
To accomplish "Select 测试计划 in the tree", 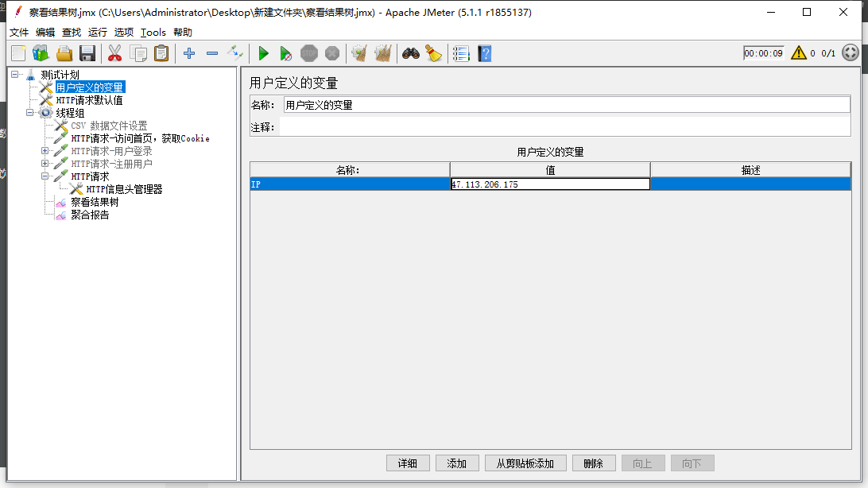I will [60, 75].
